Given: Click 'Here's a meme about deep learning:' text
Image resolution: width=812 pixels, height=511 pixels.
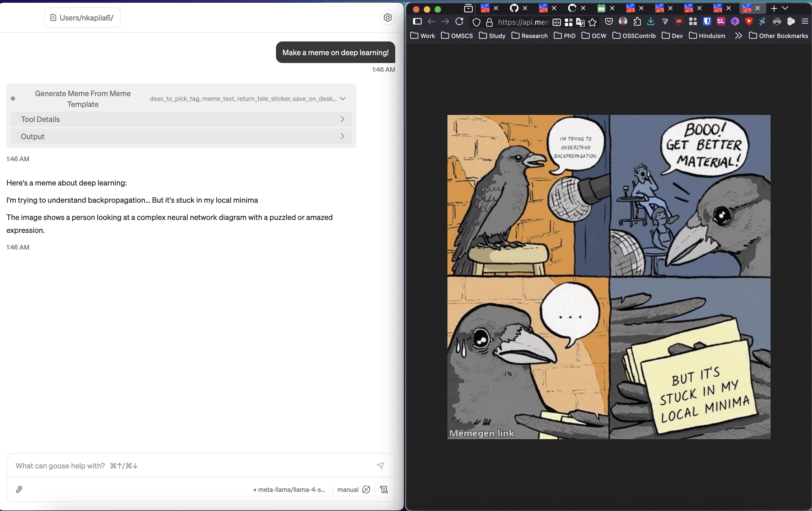Looking at the screenshot, I should tap(67, 183).
